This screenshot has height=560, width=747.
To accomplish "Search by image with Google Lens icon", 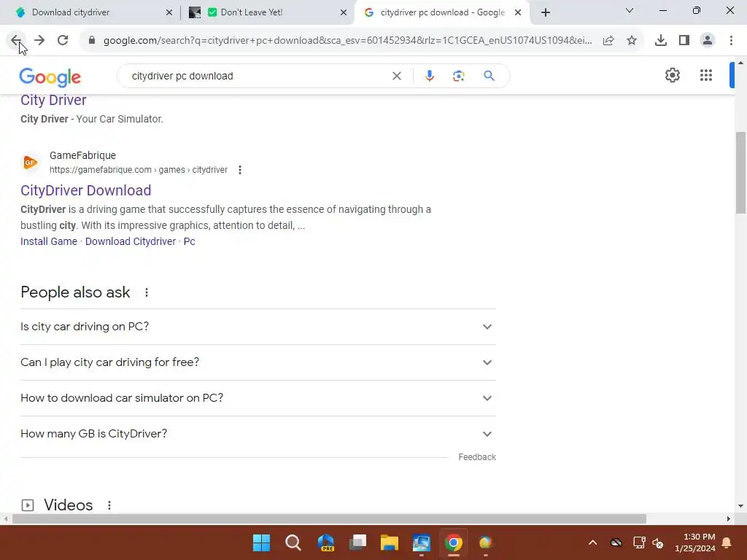I will [x=458, y=76].
